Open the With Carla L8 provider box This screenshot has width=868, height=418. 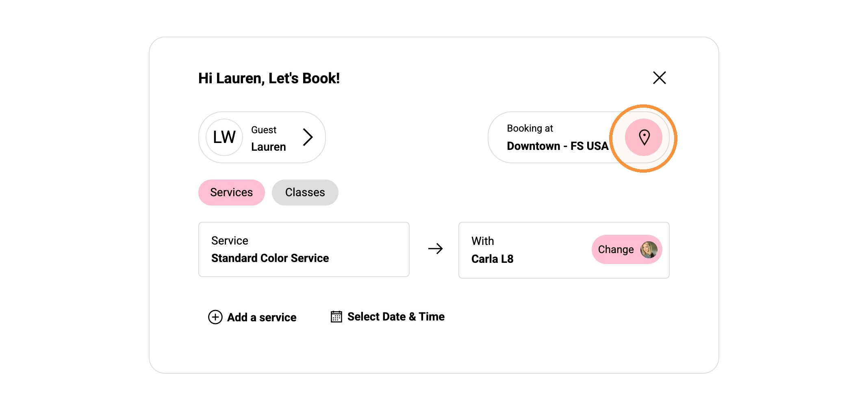pos(564,250)
